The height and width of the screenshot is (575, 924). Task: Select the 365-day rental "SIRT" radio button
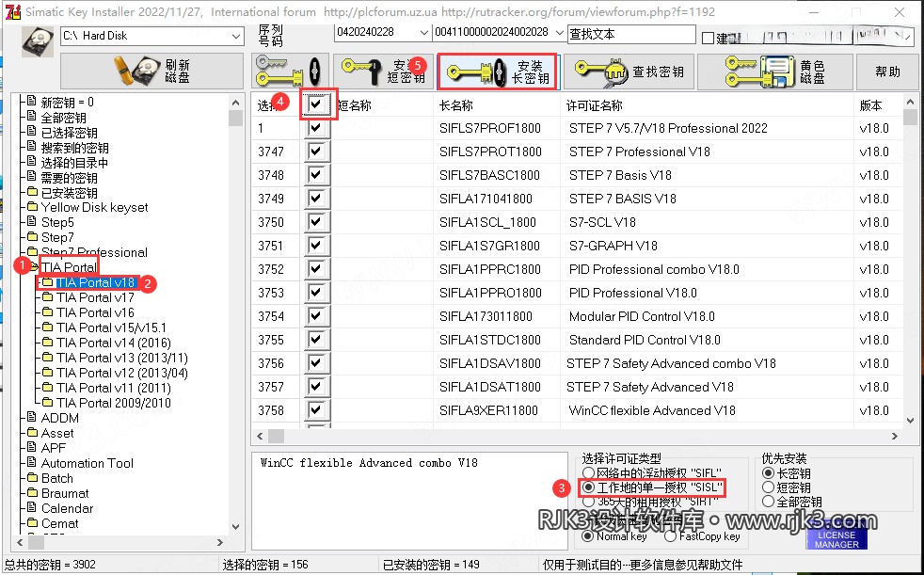588,502
